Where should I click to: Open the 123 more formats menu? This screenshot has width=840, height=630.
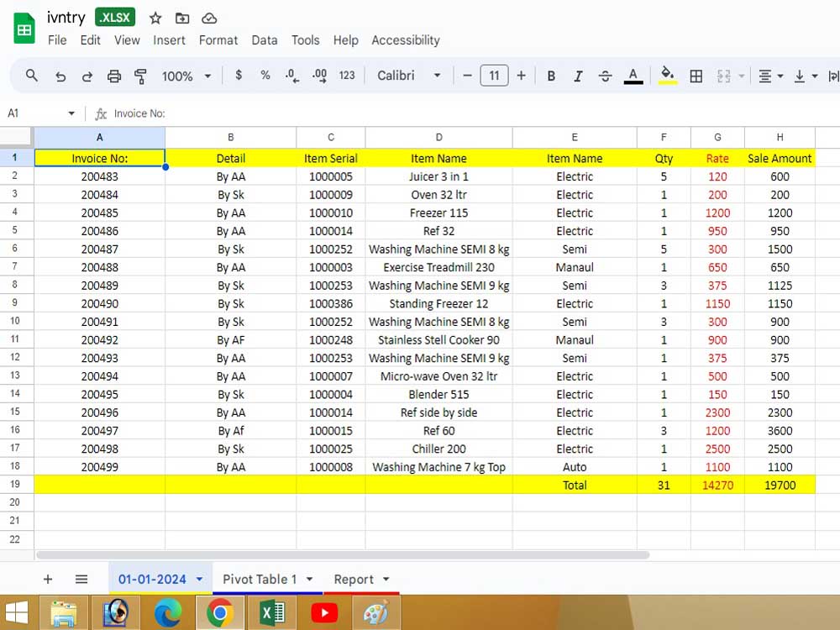pyautogui.click(x=347, y=76)
